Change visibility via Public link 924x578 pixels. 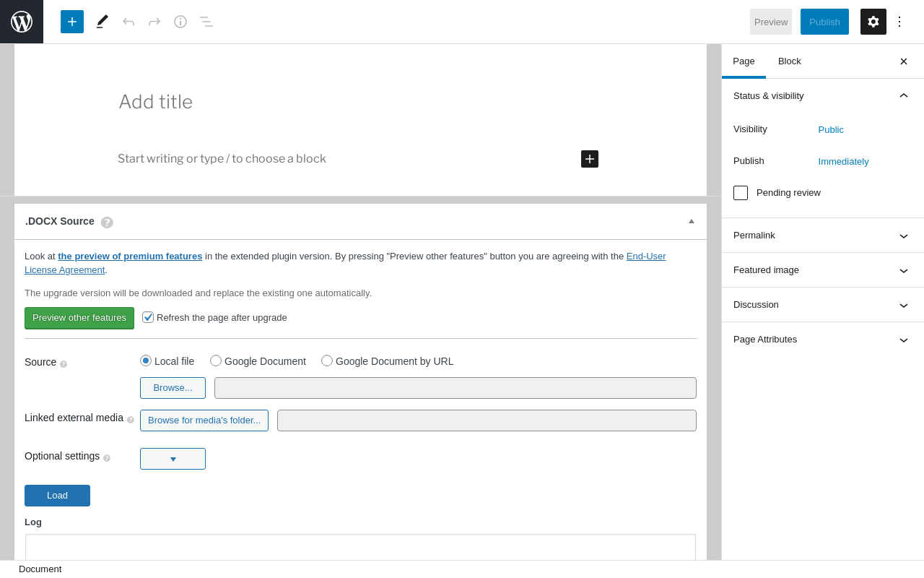click(x=831, y=130)
